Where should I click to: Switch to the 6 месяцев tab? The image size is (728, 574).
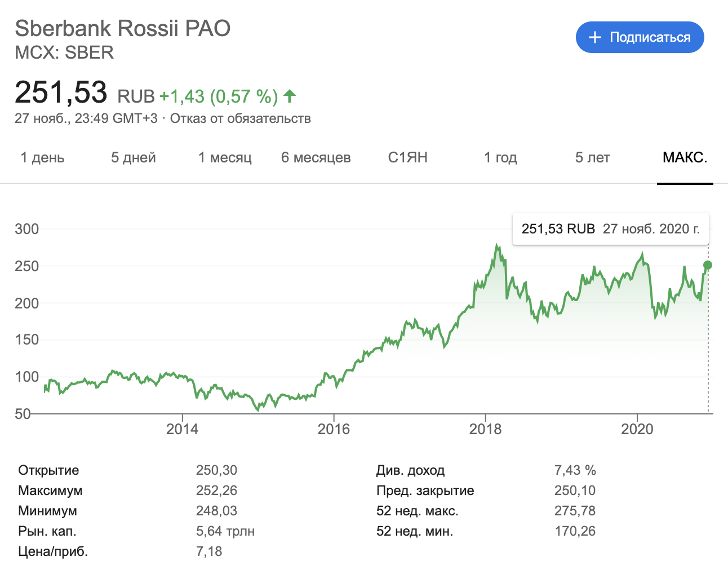pyautogui.click(x=316, y=157)
